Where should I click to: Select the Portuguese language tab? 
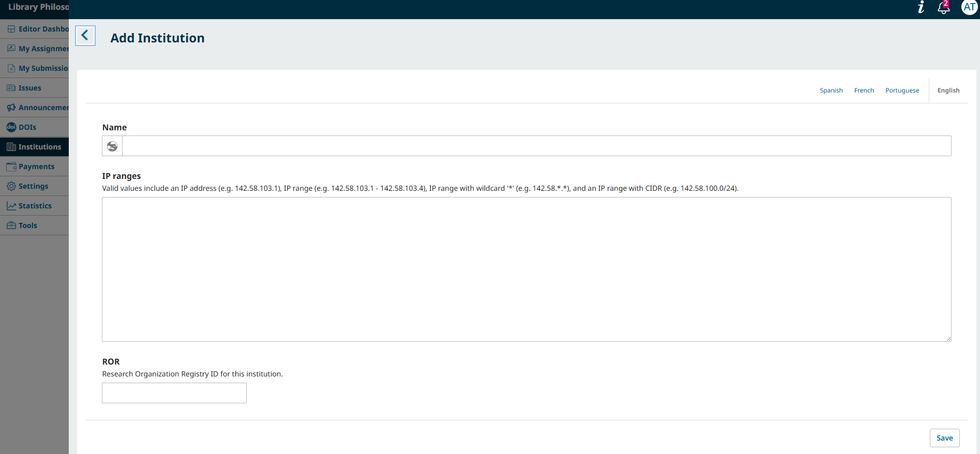902,90
